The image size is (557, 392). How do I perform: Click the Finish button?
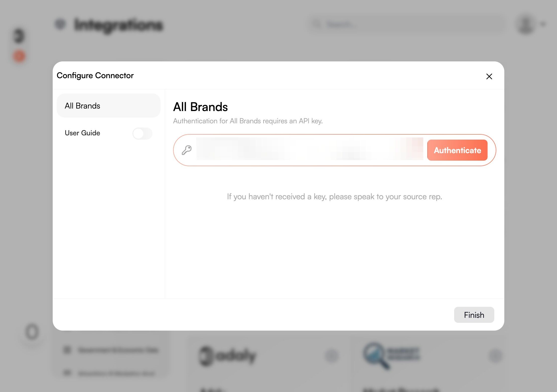coord(474,315)
